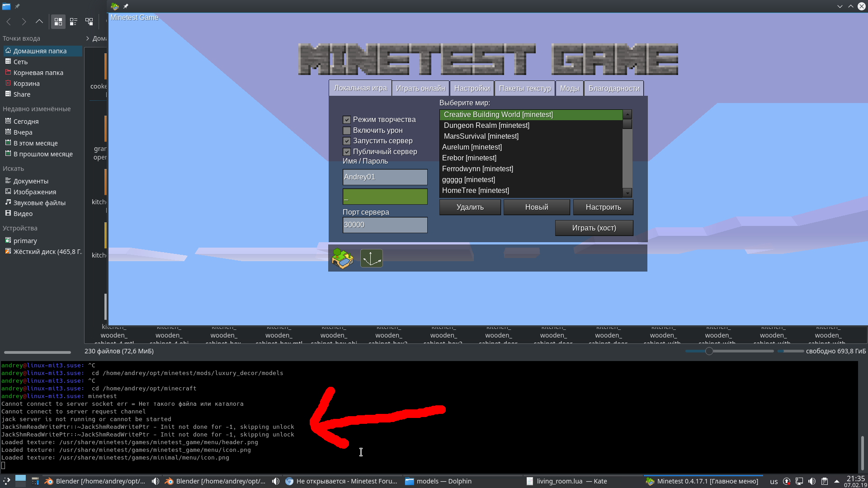
Task: Switch Dolphin to icons view mode
Action: click(x=58, y=21)
